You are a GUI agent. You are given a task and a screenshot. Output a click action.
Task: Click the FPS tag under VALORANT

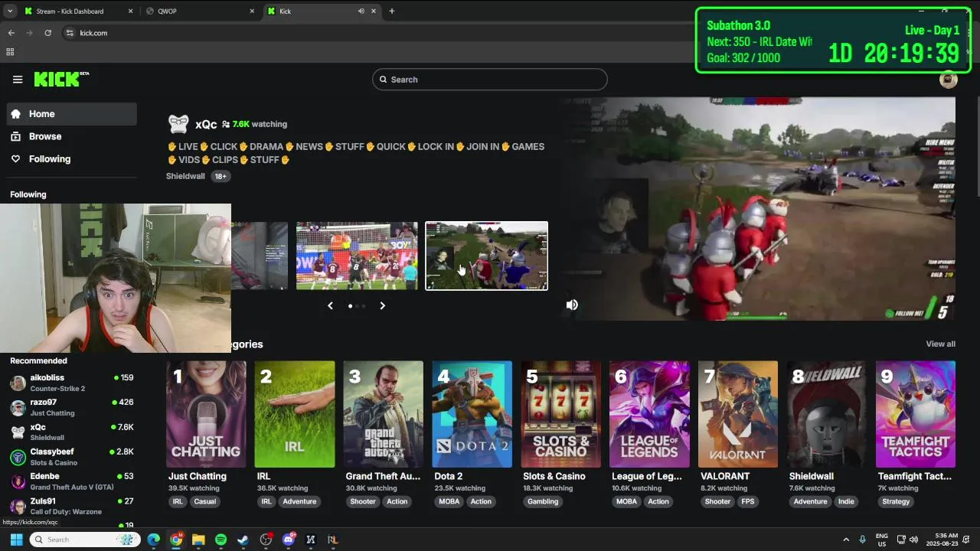pos(748,502)
